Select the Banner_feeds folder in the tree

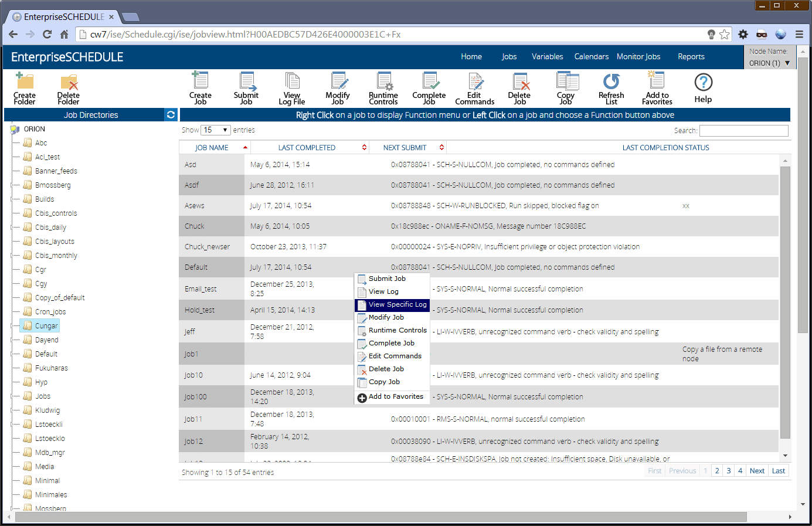tap(56, 171)
